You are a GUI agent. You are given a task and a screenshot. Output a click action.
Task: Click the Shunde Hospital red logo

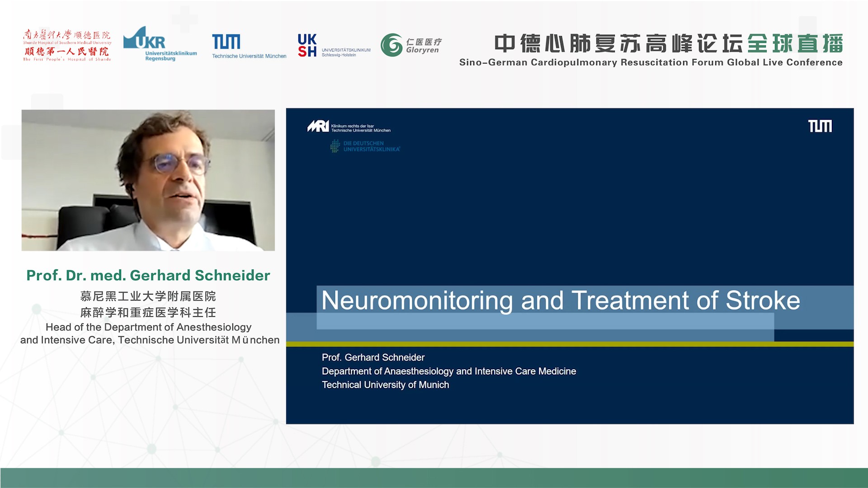67,45
